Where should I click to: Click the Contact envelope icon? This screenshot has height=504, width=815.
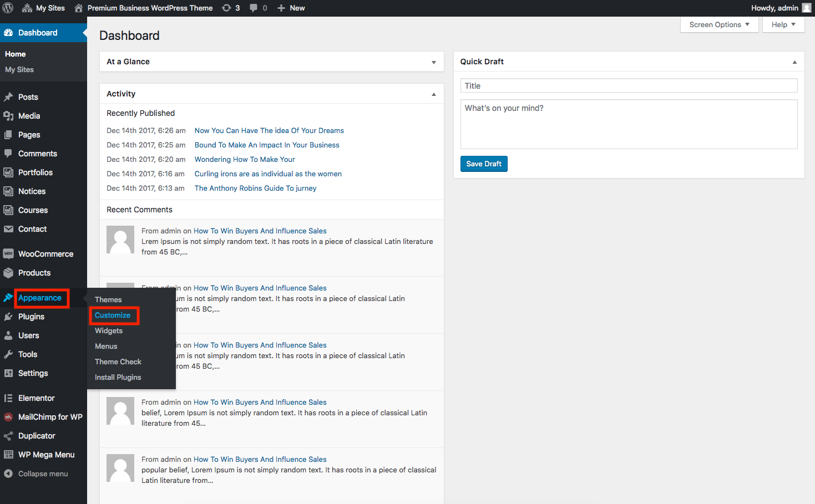[x=8, y=229]
